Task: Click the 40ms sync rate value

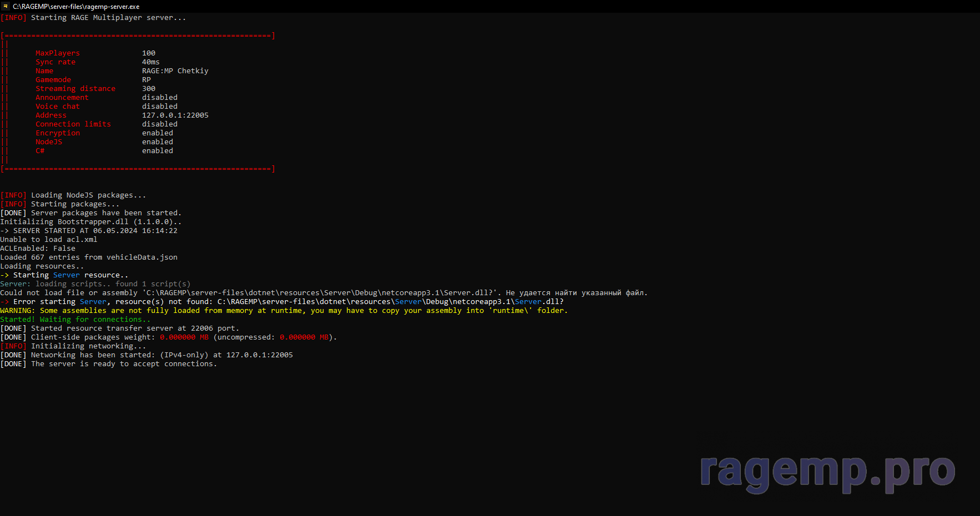Action: tap(151, 62)
